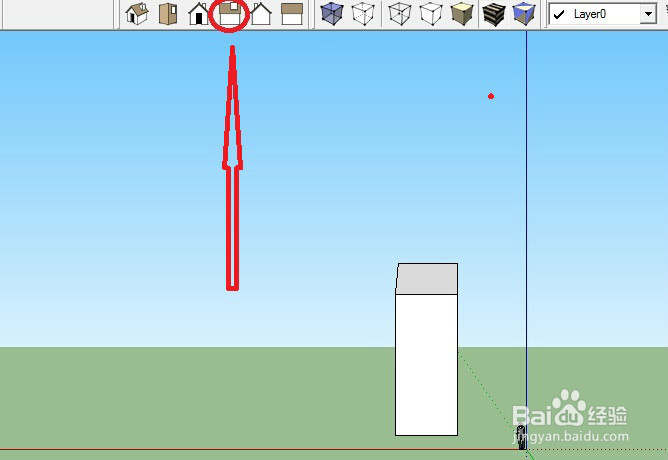Switch to the Top view icon
The image size is (668, 460).
pos(168,14)
